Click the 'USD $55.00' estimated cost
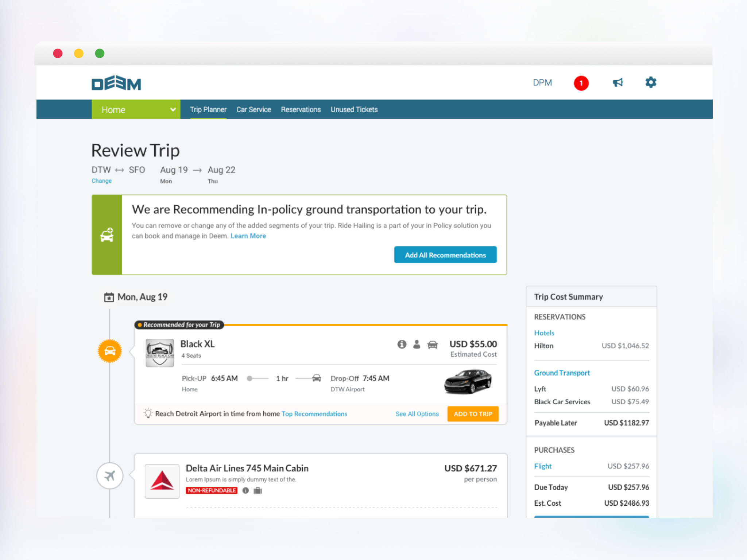This screenshot has width=747, height=560. click(x=473, y=344)
